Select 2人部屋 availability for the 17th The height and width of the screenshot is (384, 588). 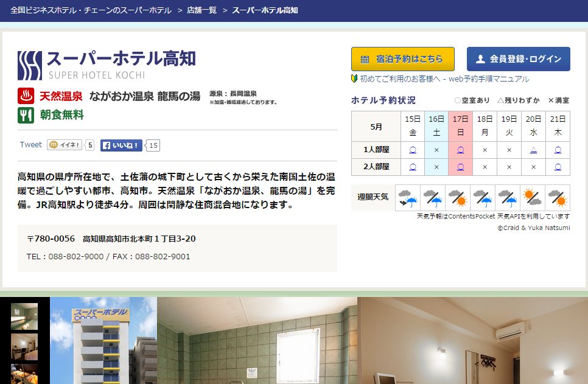pos(461,167)
